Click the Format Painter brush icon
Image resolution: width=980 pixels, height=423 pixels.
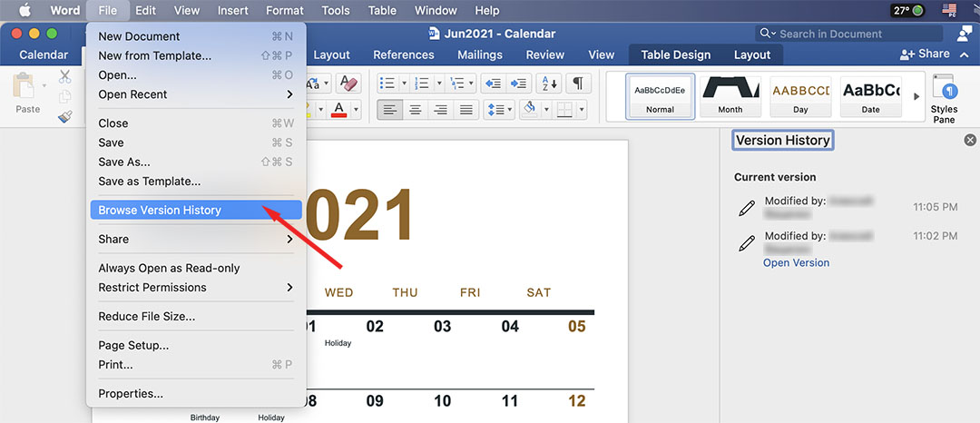click(65, 116)
